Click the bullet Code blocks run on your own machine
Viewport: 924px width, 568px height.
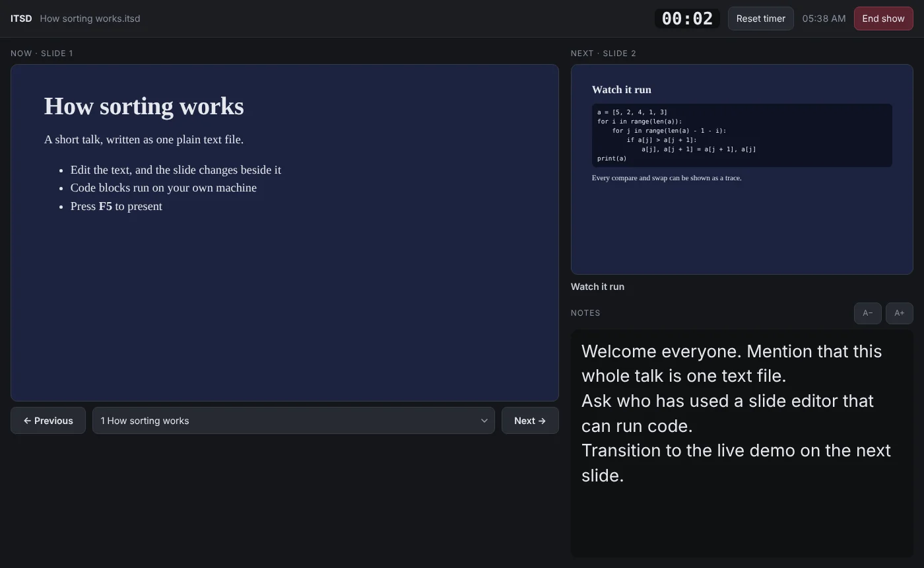[x=164, y=188]
